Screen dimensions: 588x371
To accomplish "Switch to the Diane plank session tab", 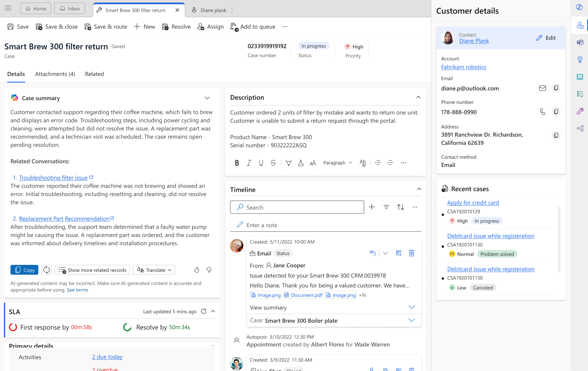I will [x=209, y=10].
